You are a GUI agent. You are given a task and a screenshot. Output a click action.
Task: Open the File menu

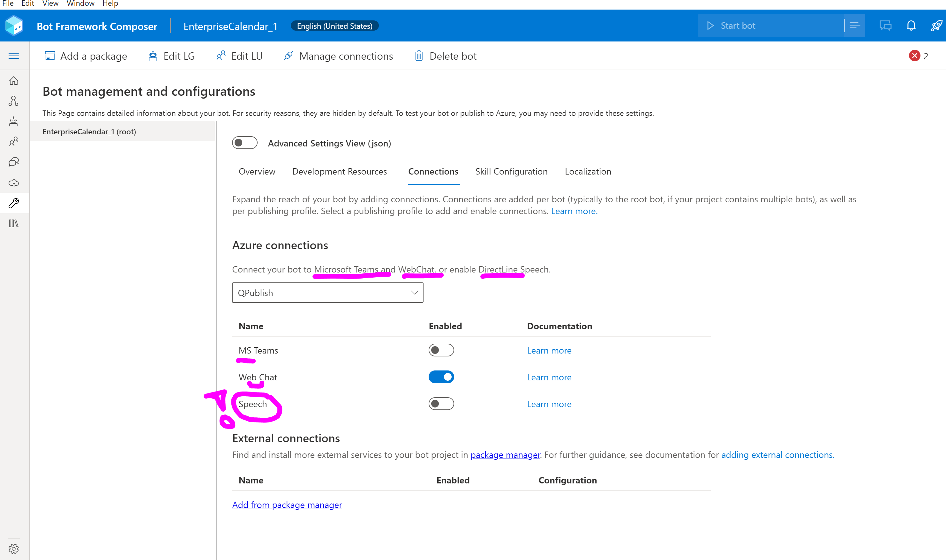pyautogui.click(x=8, y=4)
